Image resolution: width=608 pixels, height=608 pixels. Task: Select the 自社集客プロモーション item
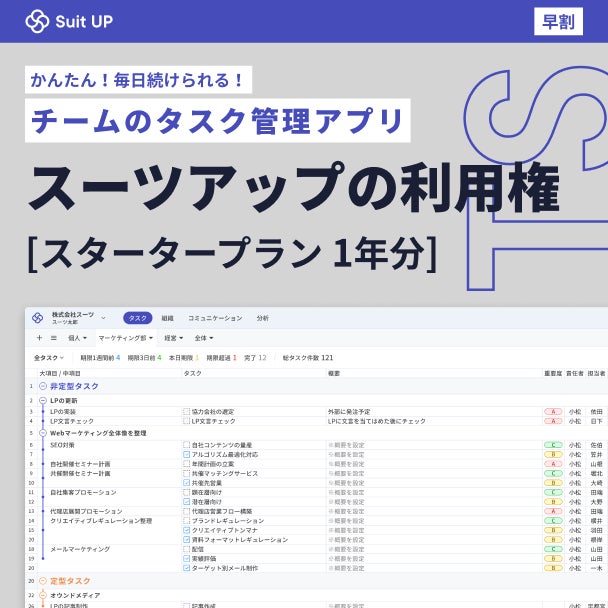click(83, 492)
